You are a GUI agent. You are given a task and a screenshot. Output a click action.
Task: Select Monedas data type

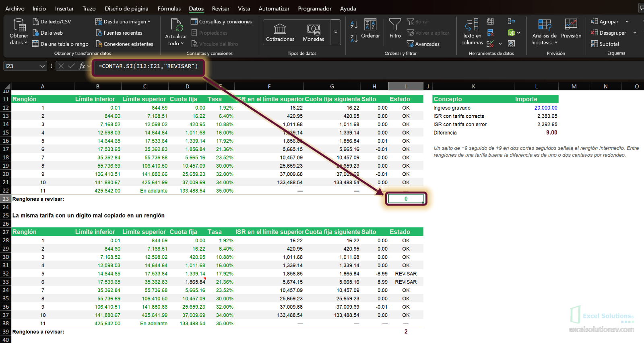(314, 32)
